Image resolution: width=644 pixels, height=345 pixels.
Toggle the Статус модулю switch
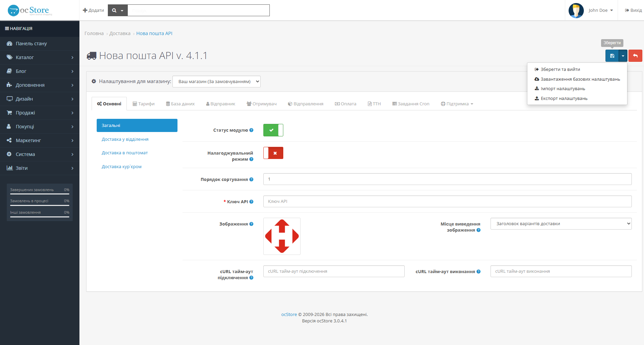click(x=273, y=130)
